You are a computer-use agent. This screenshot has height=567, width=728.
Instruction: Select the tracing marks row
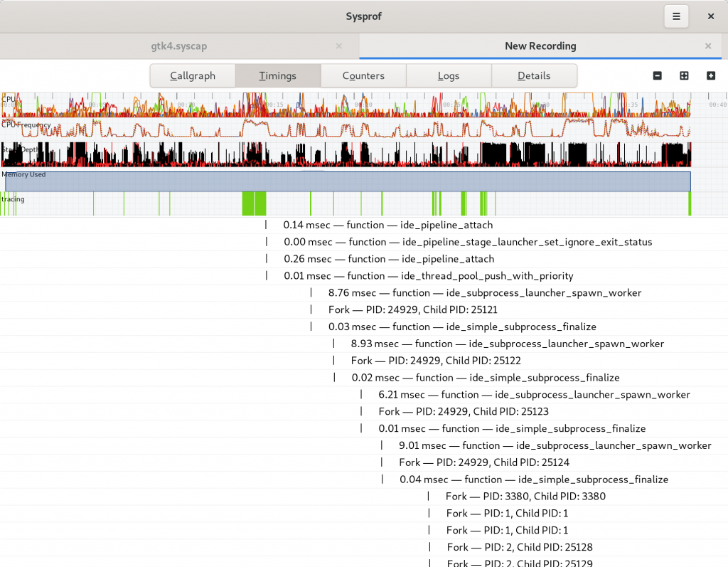pos(364,204)
